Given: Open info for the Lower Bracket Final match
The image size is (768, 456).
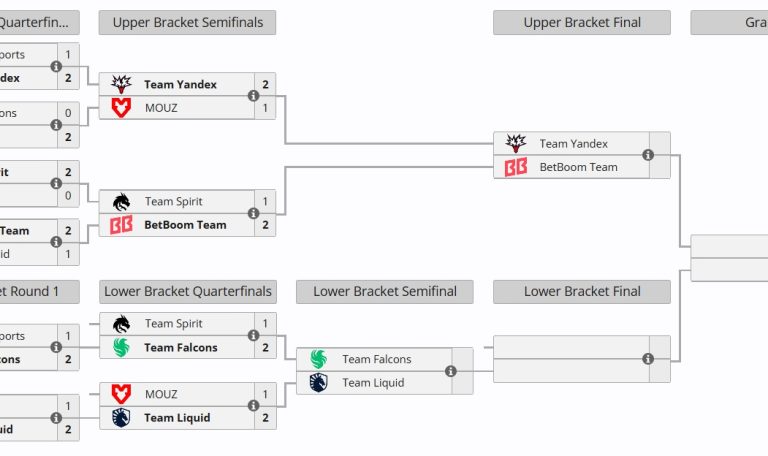Looking at the screenshot, I should (x=648, y=359).
